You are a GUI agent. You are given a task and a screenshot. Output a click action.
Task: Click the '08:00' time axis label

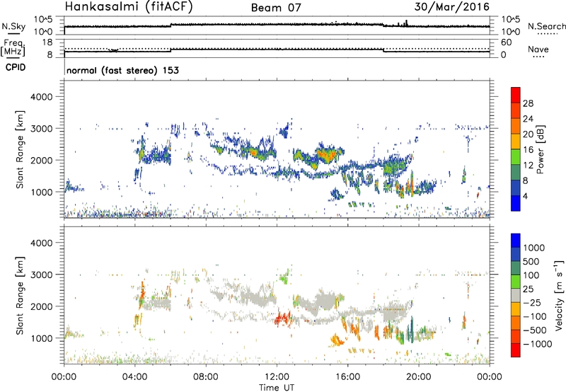206,377
